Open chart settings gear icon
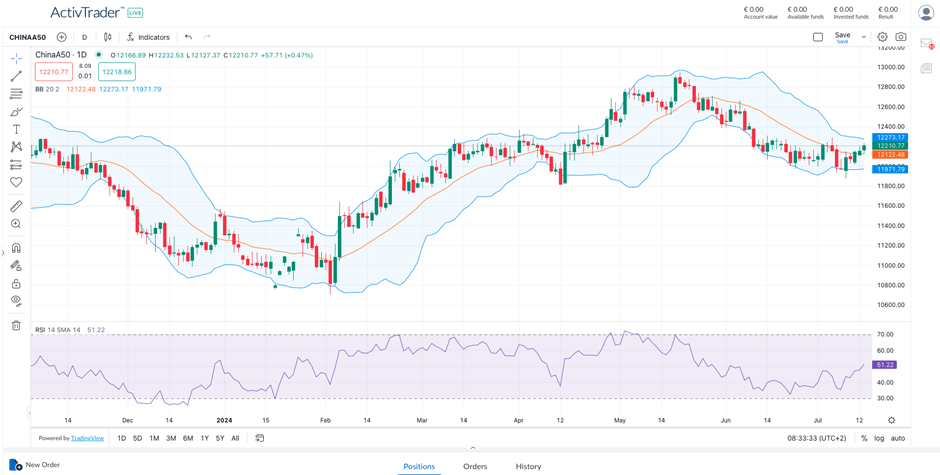The image size is (940, 475). point(882,37)
